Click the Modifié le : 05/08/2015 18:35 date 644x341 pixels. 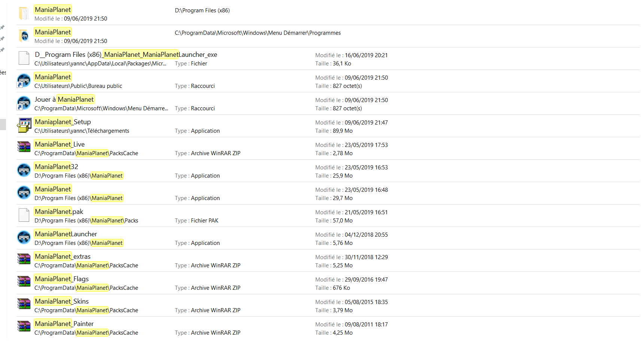pos(352,302)
